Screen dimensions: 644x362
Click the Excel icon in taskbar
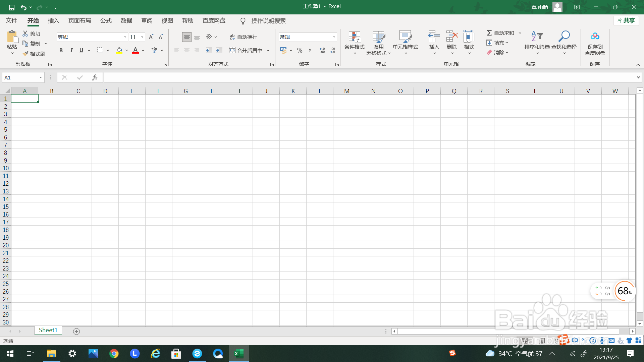pyautogui.click(x=239, y=354)
